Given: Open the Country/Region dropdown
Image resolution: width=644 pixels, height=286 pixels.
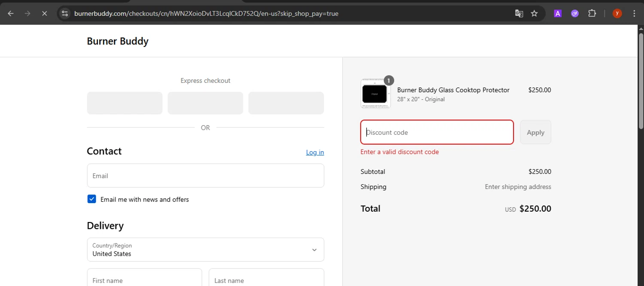Looking at the screenshot, I should pyautogui.click(x=205, y=249).
